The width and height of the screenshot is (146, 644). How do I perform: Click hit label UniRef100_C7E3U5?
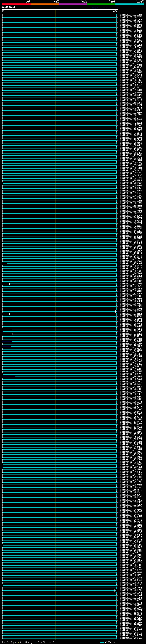[x=131, y=98]
